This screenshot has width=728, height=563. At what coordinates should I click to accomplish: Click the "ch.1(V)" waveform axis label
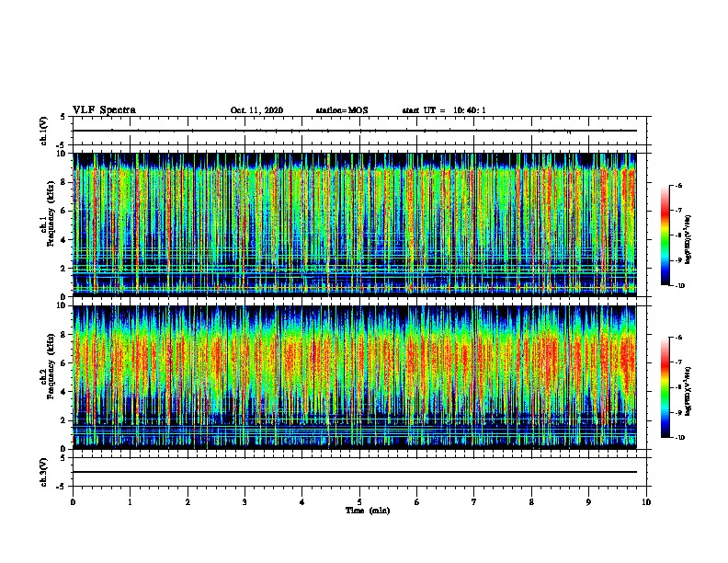pos(44,131)
